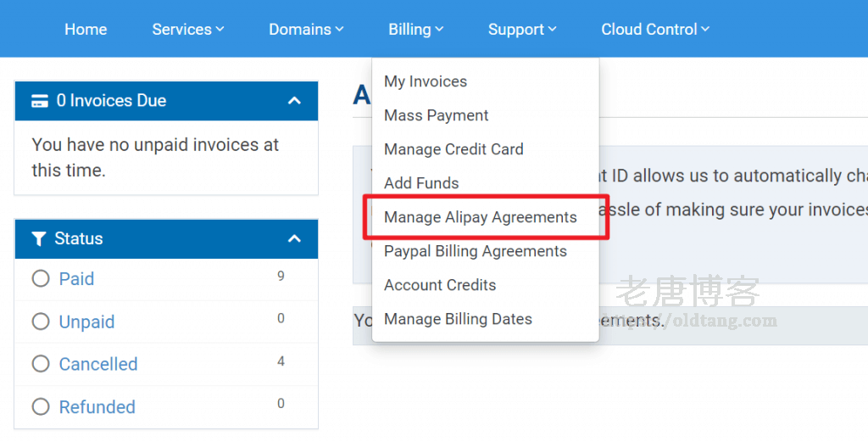Select the Paid radio button
Screen dimensions: 868x442
41,279
